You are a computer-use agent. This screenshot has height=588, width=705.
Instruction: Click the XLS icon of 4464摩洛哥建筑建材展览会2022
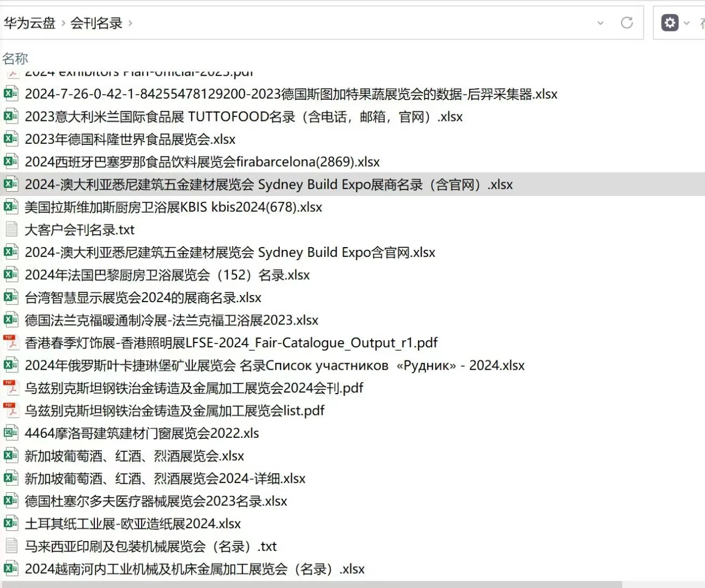10,433
